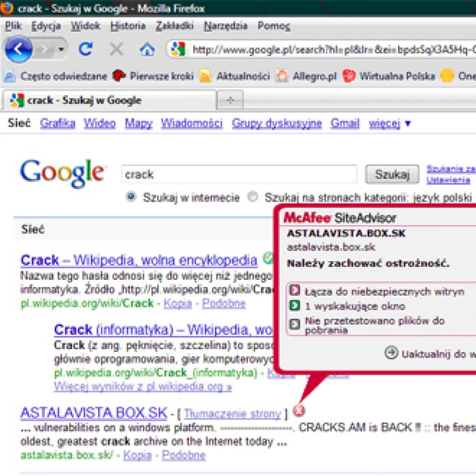Open the Pomoc menu
This screenshot has width=476, height=476.
pyautogui.click(x=274, y=26)
